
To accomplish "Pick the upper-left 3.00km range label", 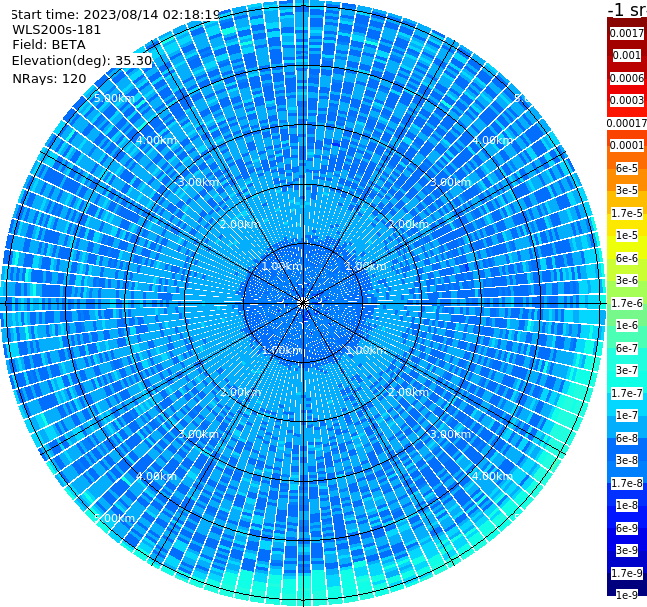I will click(198, 182).
